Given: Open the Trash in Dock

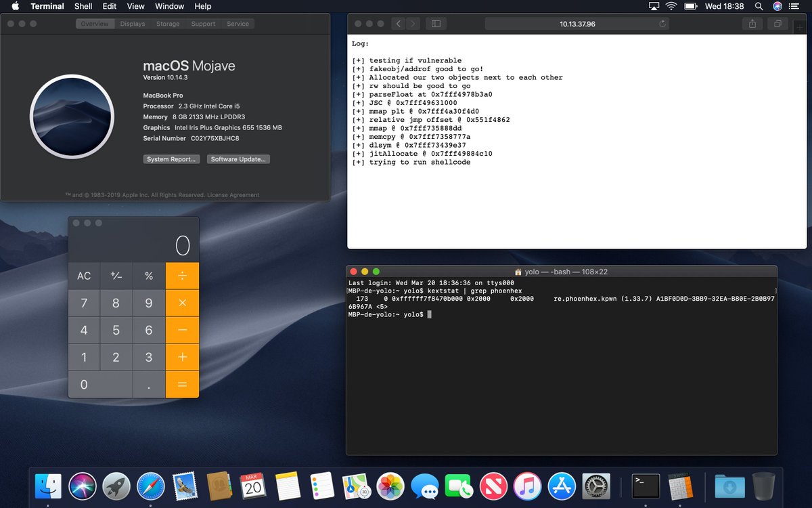Looking at the screenshot, I should tap(764, 486).
